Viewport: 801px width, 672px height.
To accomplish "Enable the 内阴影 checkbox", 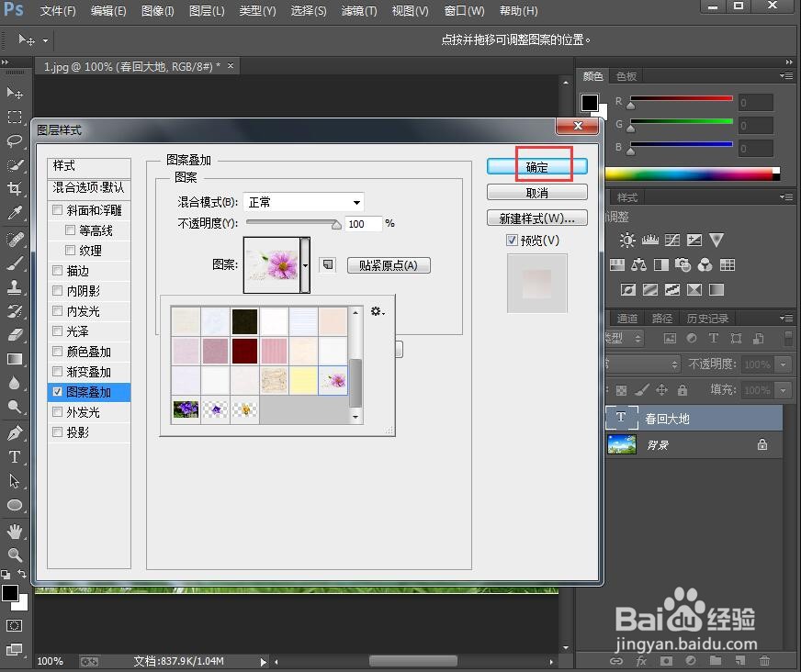I will tap(57, 290).
